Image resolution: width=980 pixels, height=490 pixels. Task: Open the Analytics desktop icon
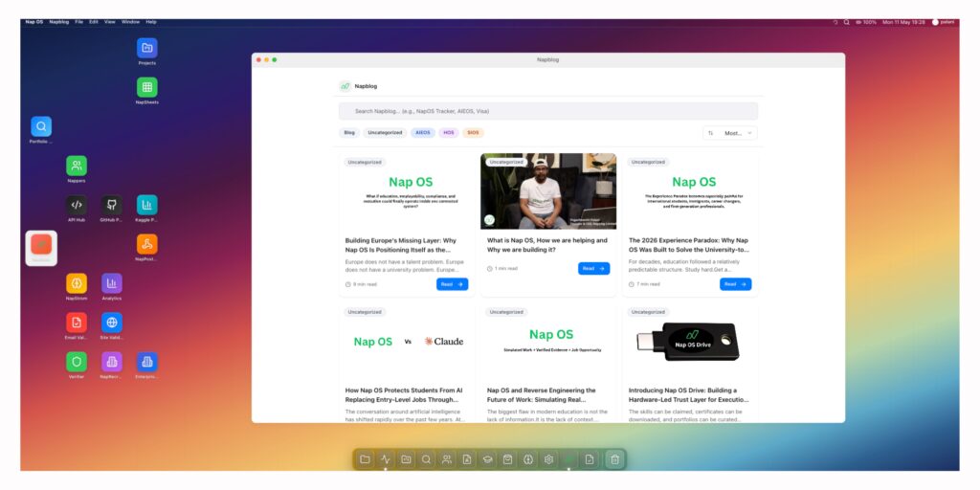pos(112,283)
